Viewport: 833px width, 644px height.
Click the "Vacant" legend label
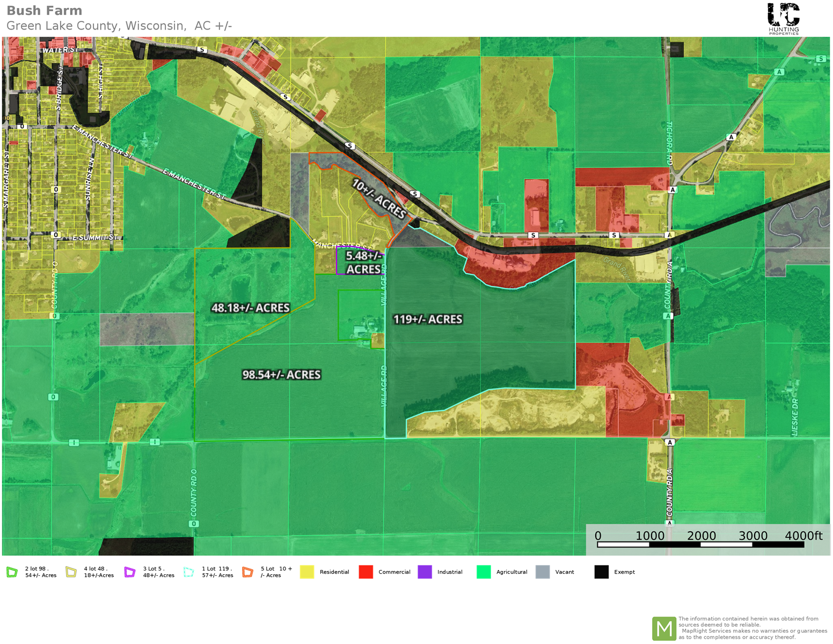pyautogui.click(x=565, y=572)
